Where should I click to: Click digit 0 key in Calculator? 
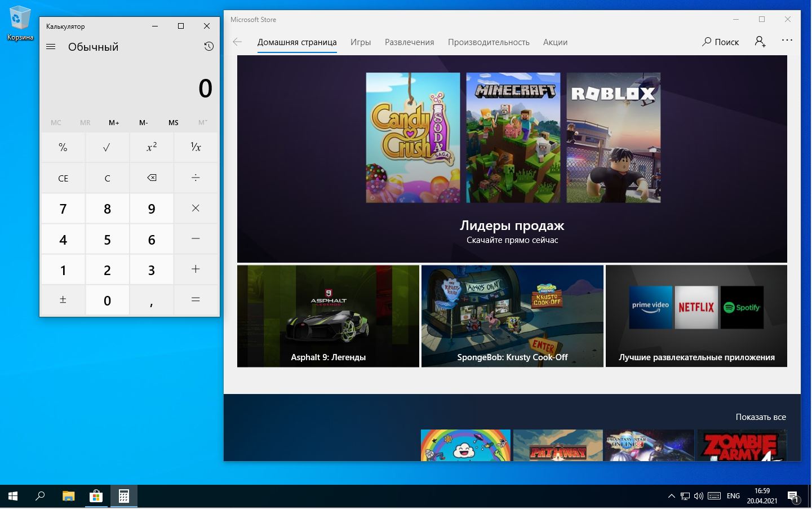[x=107, y=300]
